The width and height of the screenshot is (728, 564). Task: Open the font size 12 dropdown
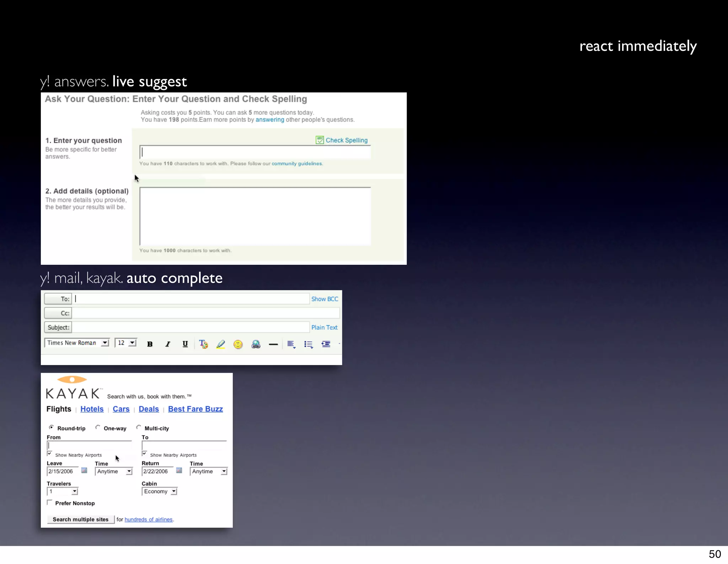tap(126, 343)
